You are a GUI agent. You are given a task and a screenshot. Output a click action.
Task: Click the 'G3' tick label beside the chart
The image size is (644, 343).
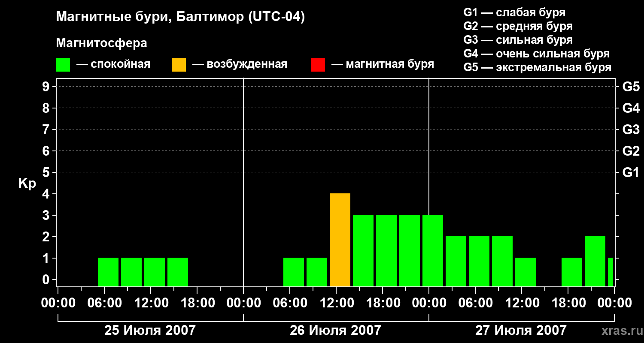click(x=631, y=129)
